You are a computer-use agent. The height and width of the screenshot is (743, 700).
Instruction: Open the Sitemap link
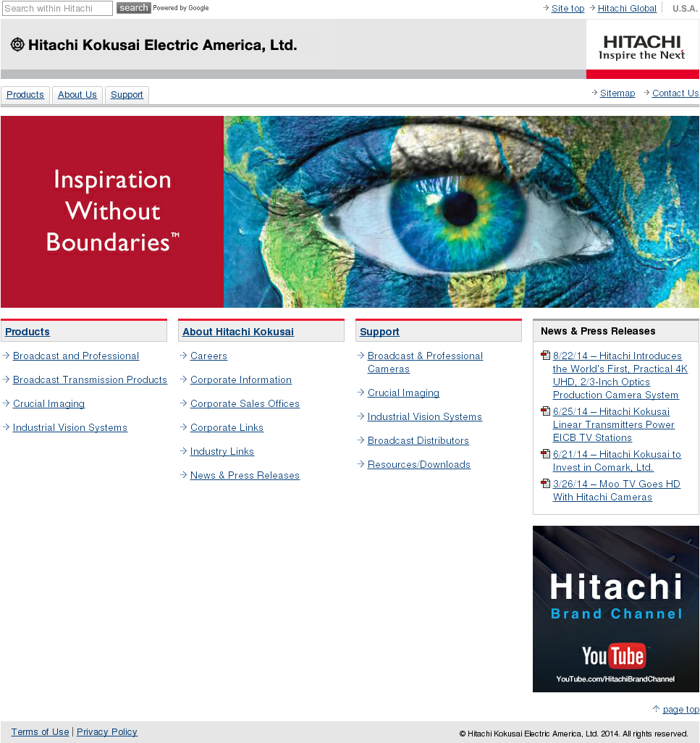(617, 93)
